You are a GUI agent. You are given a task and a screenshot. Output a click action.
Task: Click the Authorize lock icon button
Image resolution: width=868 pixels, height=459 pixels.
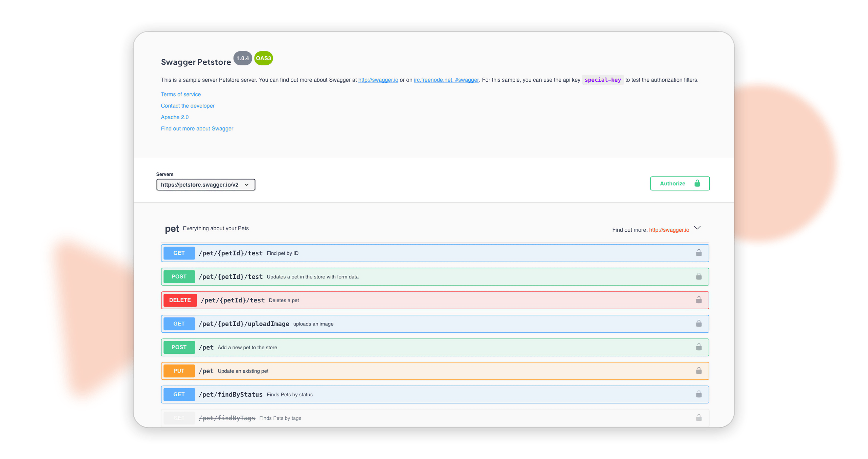tap(697, 183)
